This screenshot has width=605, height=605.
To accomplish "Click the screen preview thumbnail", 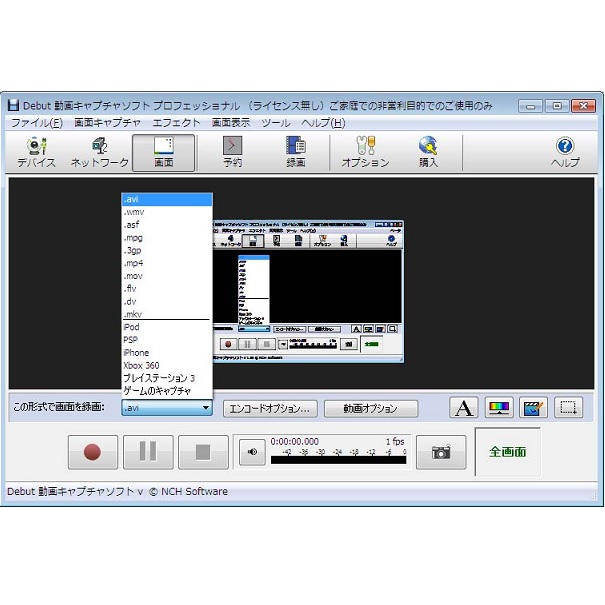I will tap(308, 291).
